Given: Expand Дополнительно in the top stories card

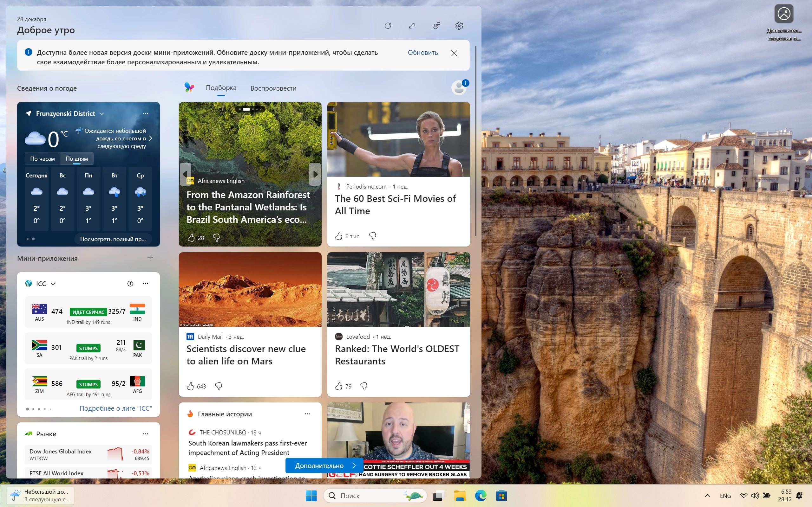Looking at the screenshot, I should 323,465.
